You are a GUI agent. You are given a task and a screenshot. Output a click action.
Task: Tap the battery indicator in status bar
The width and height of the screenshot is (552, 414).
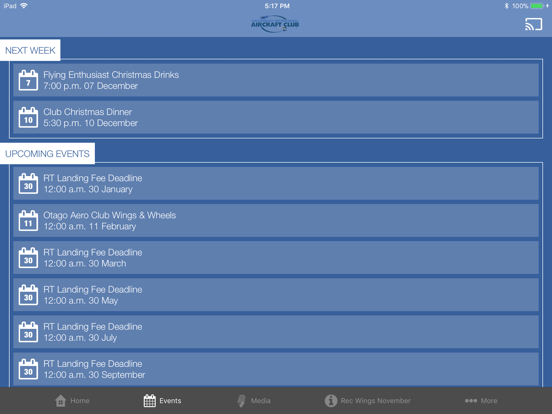[537, 6]
